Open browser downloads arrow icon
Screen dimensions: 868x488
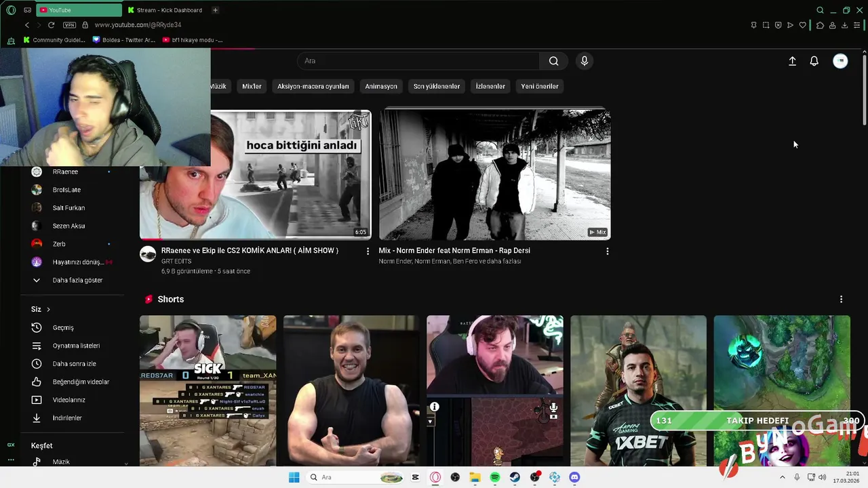tap(844, 25)
